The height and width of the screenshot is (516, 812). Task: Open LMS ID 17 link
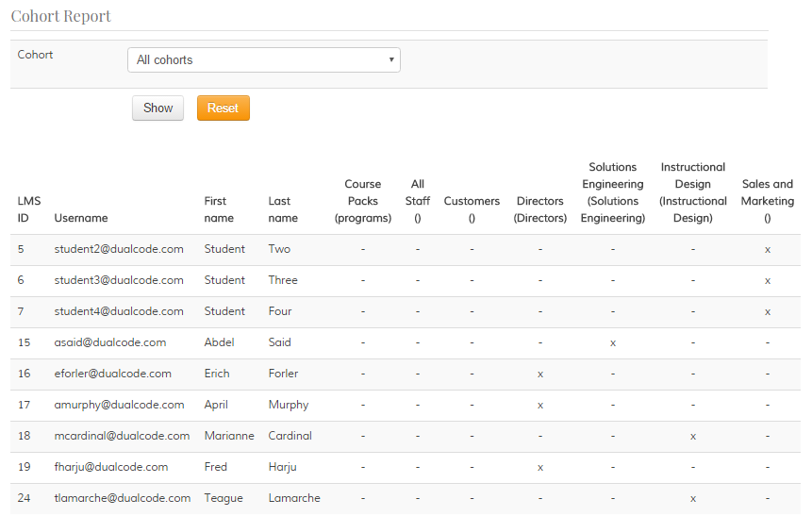tap(24, 405)
